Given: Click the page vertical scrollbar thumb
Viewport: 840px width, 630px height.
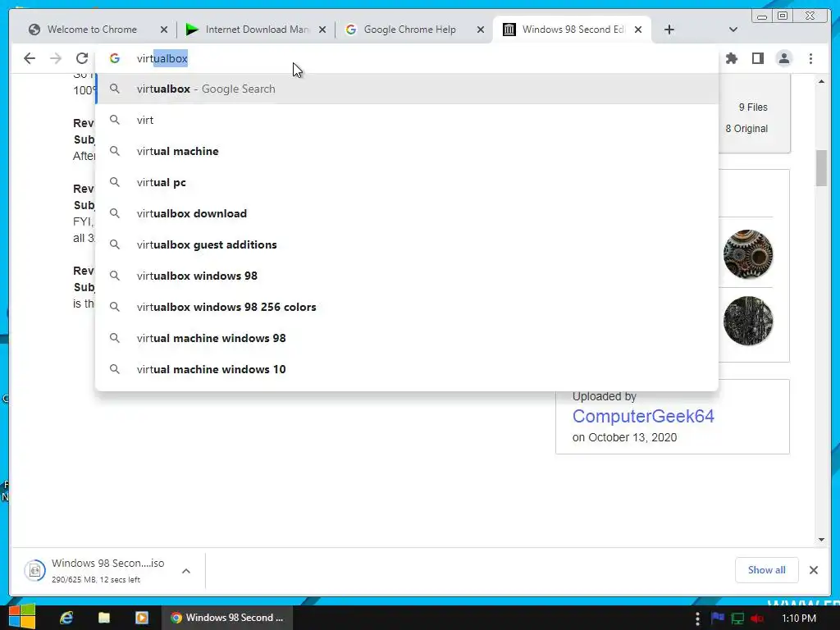Looking at the screenshot, I should (821, 168).
